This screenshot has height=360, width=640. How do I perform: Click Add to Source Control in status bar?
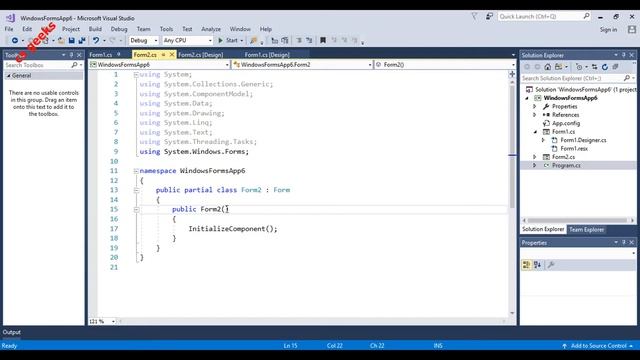(x=598, y=346)
